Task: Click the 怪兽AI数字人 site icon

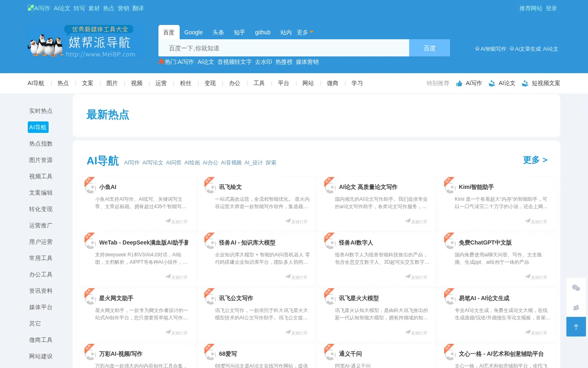Action: (330, 243)
